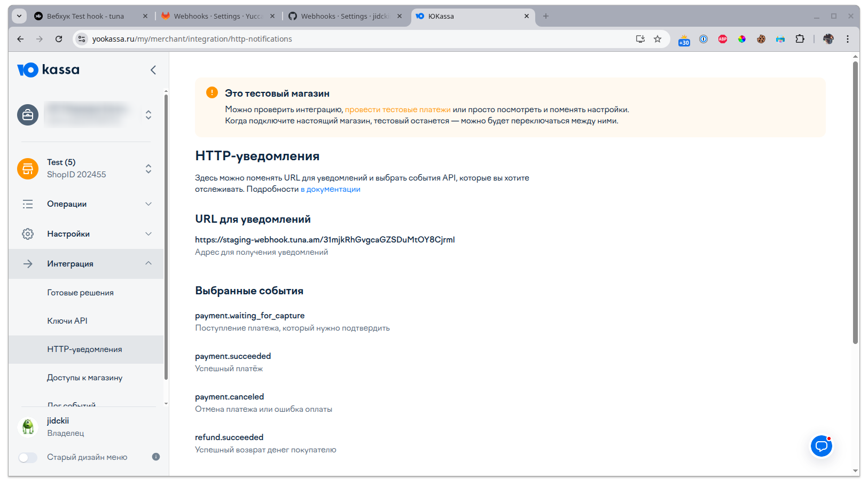
Task: Click the payment.canceled event
Action: tap(230, 397)
